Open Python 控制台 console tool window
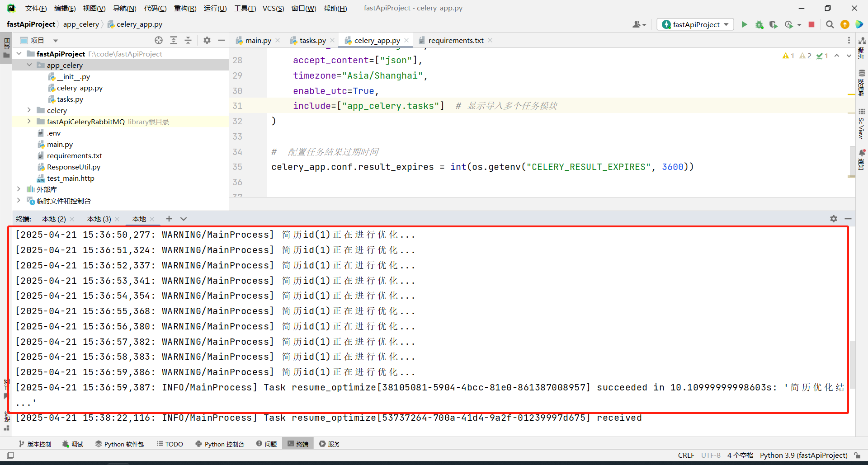Viewport: 868px width, 465px height. 220,444
